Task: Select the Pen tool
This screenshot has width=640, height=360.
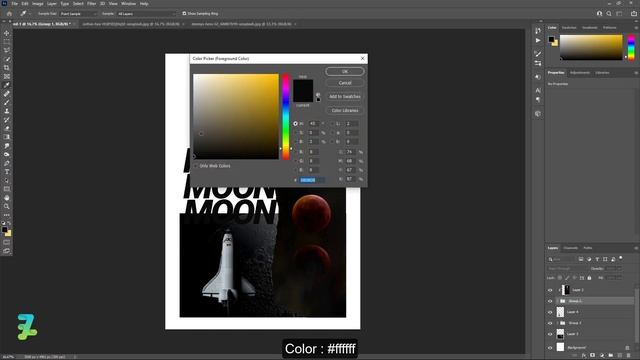Action: point(7,163)
